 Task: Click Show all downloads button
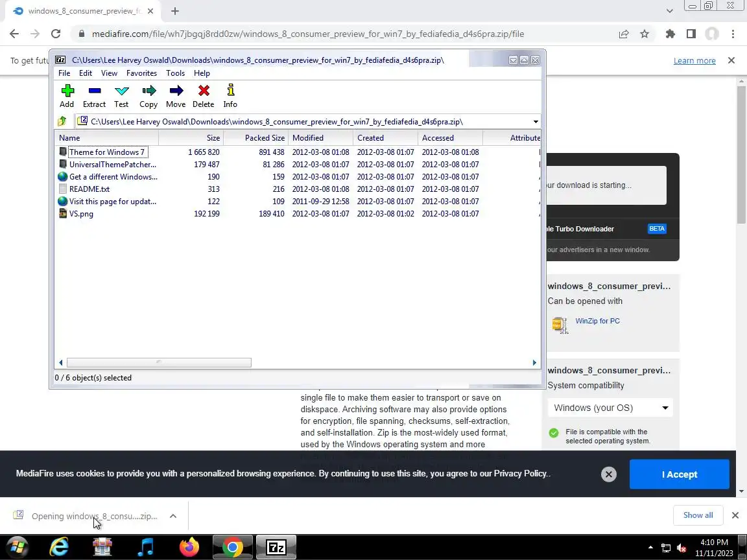coord(698,515)
